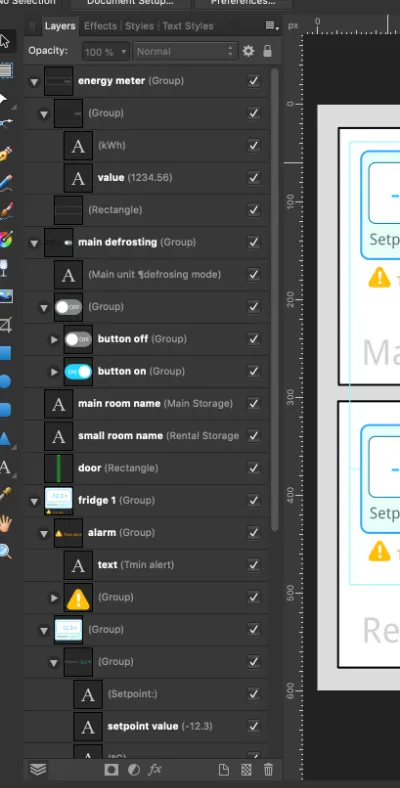400x788 pixels.
Task: Change ruler units via px label
Action: tap(293, 25)
